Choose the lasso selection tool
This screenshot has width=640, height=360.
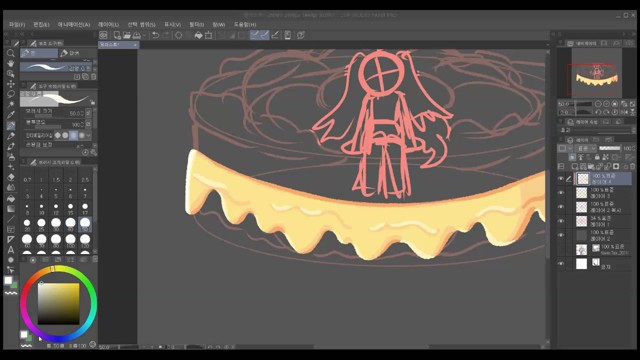tap(11, 94)
